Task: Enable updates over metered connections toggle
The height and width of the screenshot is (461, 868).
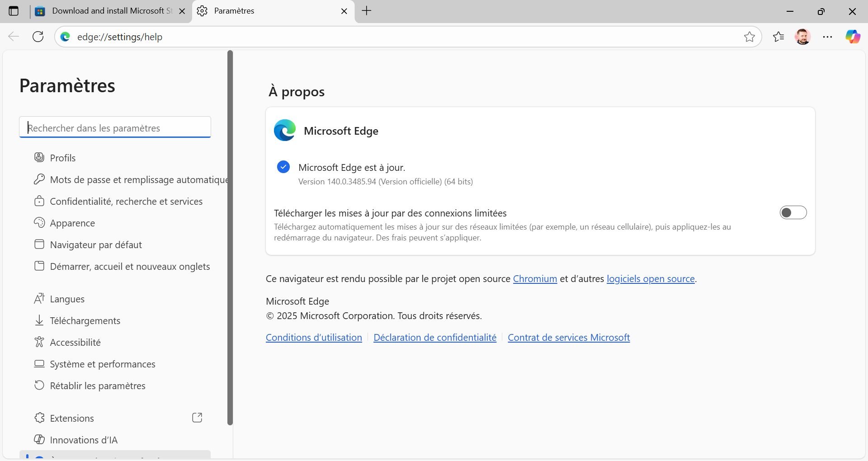Action: (793, 212)
